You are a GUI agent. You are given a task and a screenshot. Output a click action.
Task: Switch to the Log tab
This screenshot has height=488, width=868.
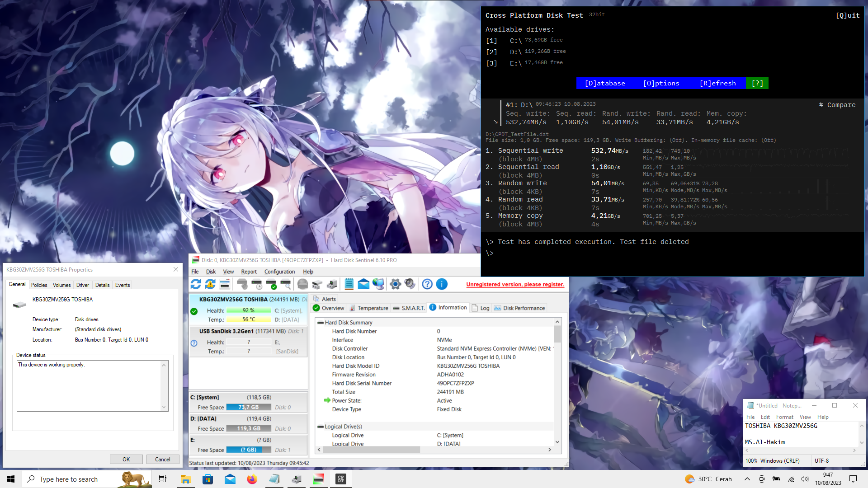tap(481, 308)
